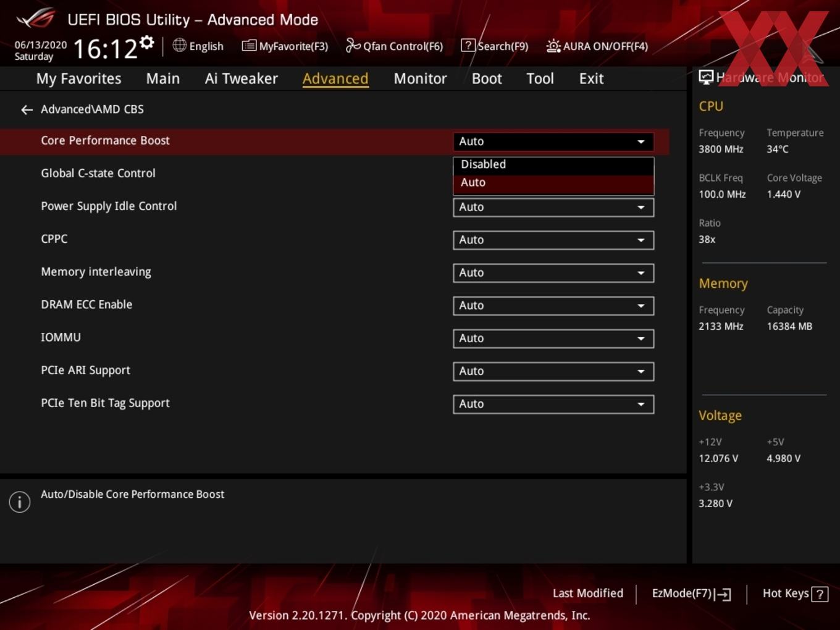Image resolution: width=840 pixels, height=630 pixels.
Task: Open the Boot tab
Action: [x=487, y=78]
